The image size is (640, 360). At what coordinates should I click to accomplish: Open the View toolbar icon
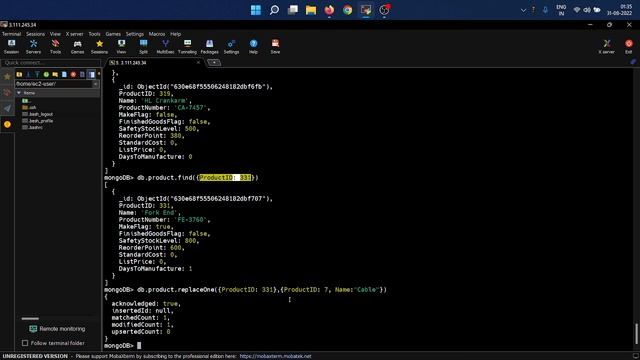121,47
